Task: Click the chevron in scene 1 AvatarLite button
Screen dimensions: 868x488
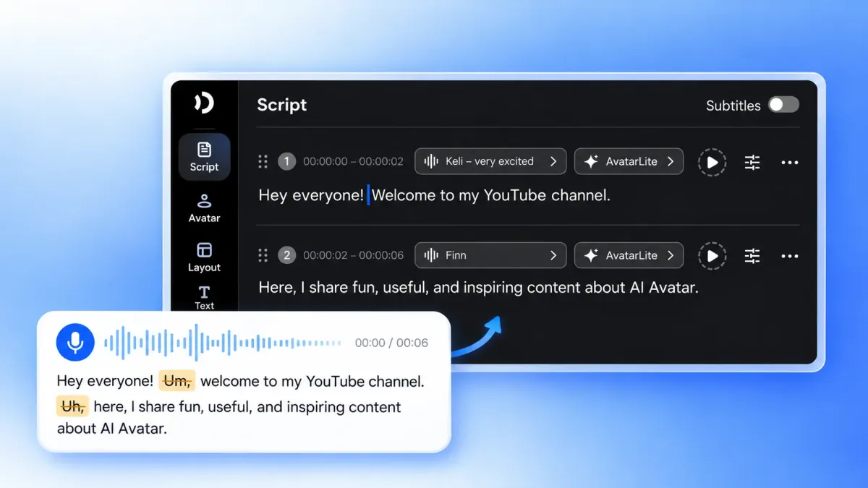Action: pyautogui.click(x=671, y=161)
